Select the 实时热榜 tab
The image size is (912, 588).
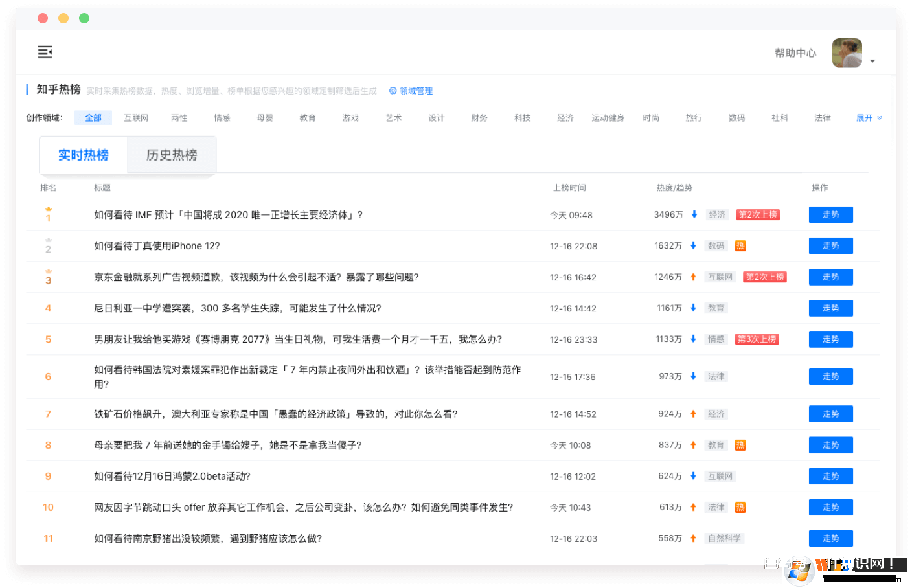84,155
